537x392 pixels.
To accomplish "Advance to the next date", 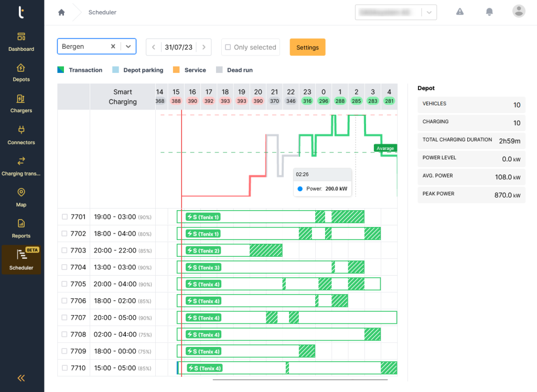I will (x=204, y=47).
